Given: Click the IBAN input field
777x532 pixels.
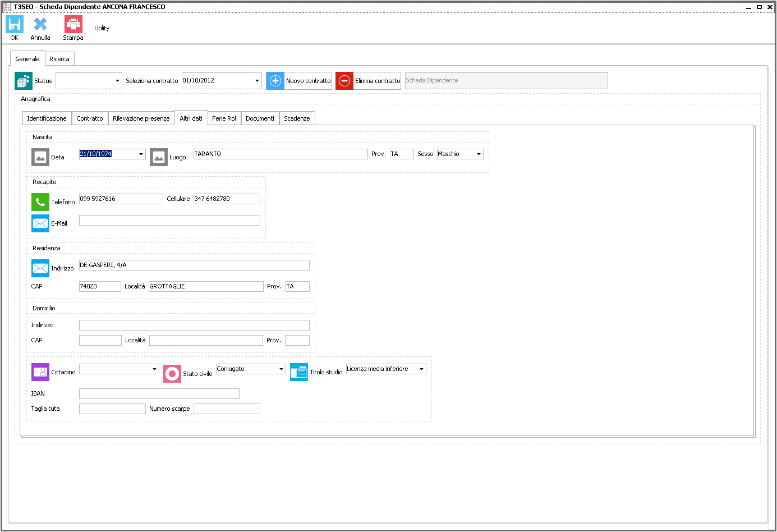Looking at the screenshot, I should tap(159, 393).
